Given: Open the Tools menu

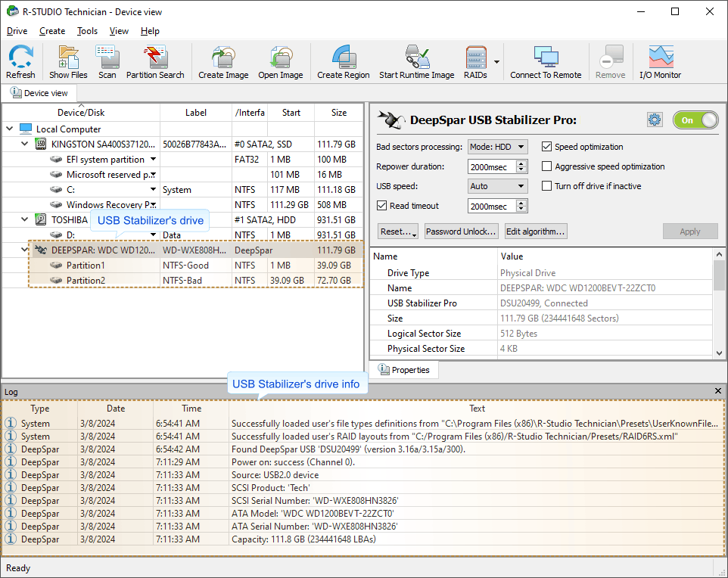Looking at the screenshot, I should 87,31.
